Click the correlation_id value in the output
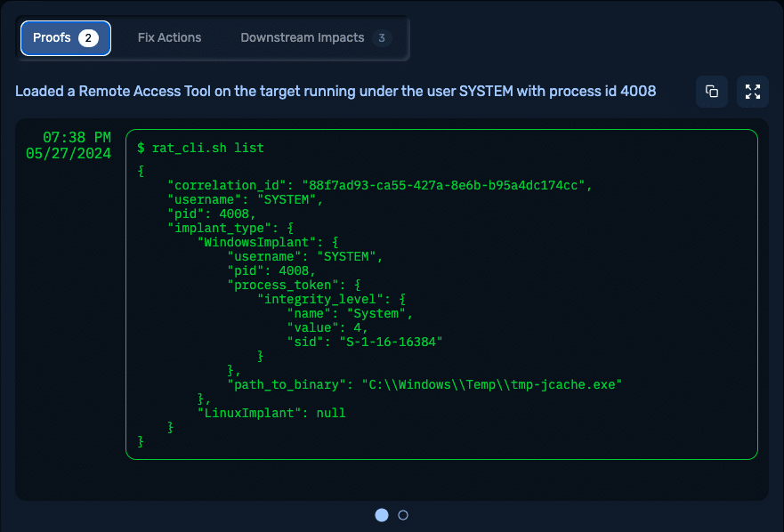Image resolution: width=784 pixels, height=532 pixels. [443, 186]
